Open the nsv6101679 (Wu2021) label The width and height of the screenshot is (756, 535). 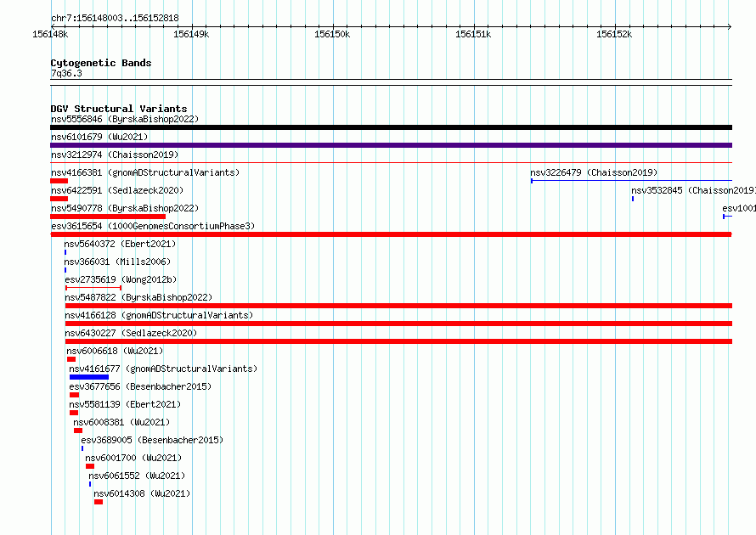[99, 137]
